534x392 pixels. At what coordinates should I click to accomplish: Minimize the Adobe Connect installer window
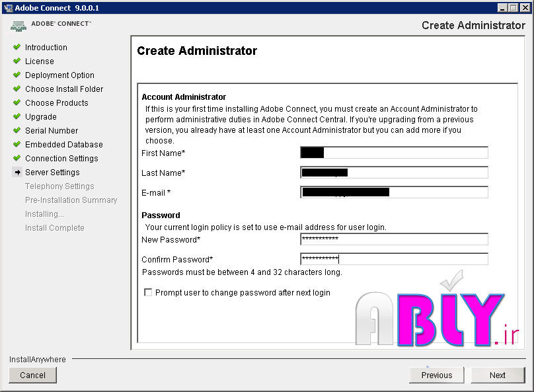click(502, 8)
